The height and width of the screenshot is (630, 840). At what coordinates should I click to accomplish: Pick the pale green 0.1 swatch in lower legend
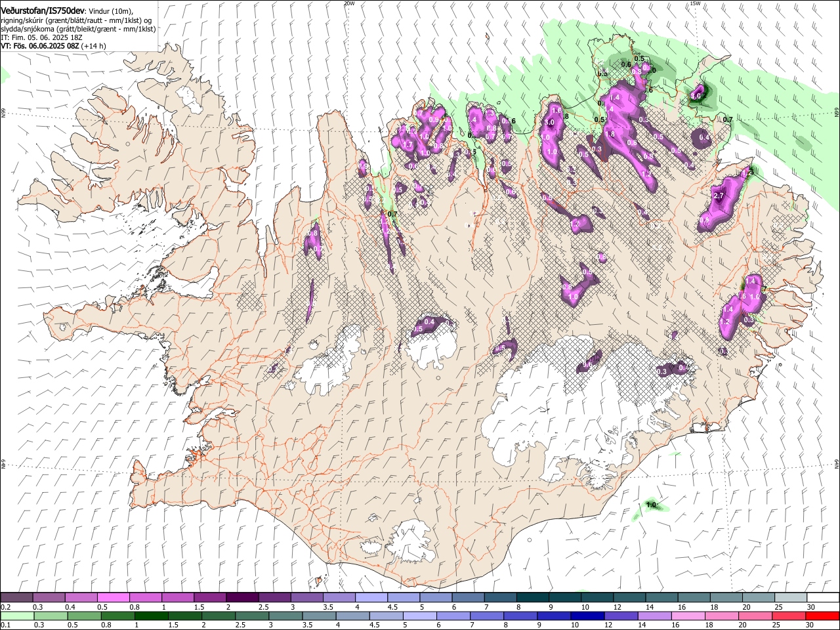(x=17, y=616)
